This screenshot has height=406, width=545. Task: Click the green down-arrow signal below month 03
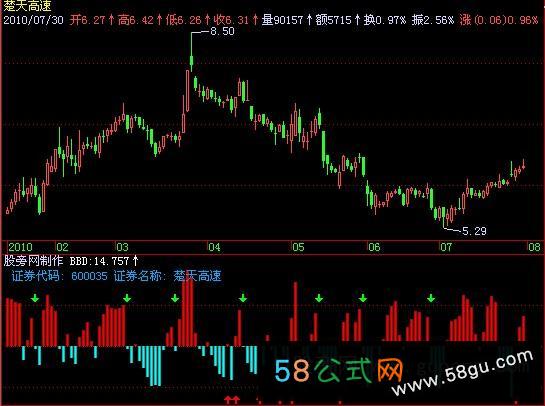127,298
